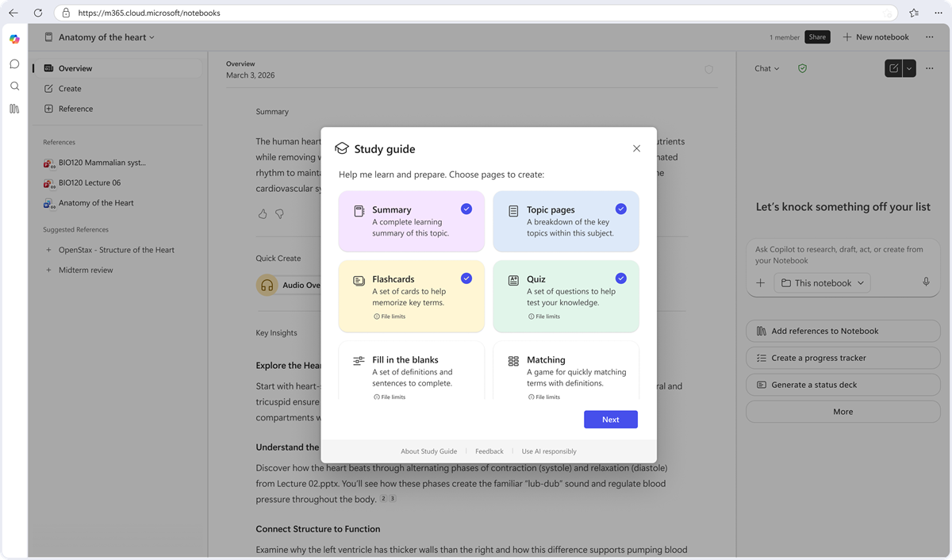Click green shield icon in Chat header
952x560 pixels.
[802, 68]
